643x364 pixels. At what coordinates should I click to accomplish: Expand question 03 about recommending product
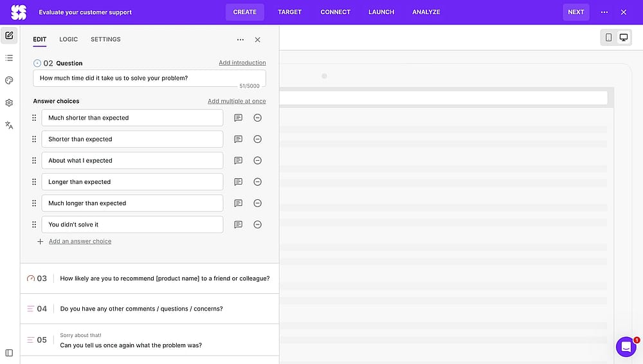pos(150,278)
